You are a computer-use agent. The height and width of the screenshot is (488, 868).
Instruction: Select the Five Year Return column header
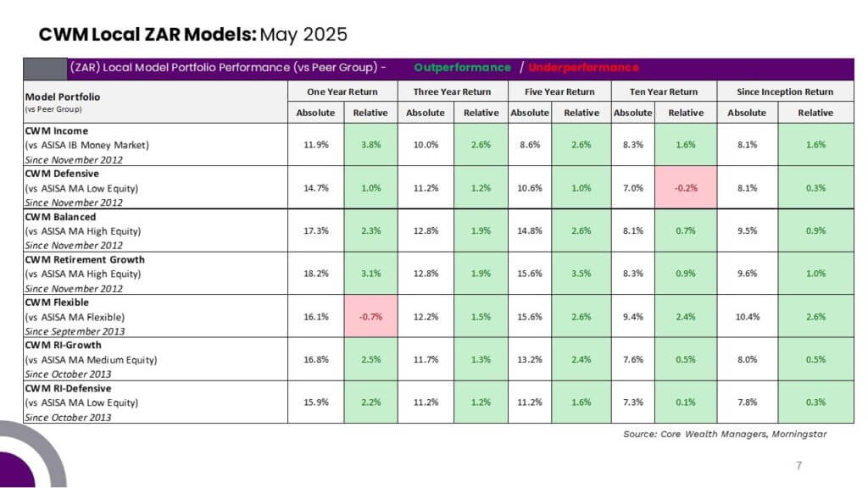(559, 91)
